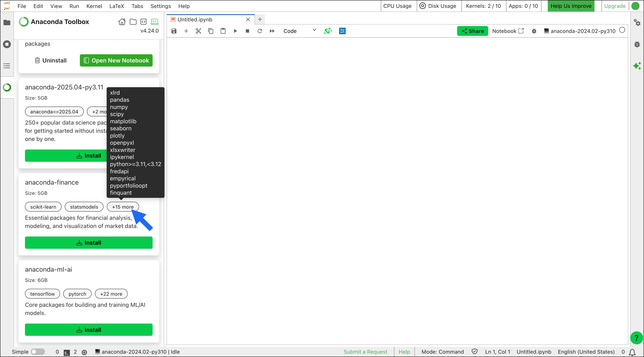This screenshot has width=644, height=357.
Task: Click the Submit a Request link
Action: click(x=365, y=352)
